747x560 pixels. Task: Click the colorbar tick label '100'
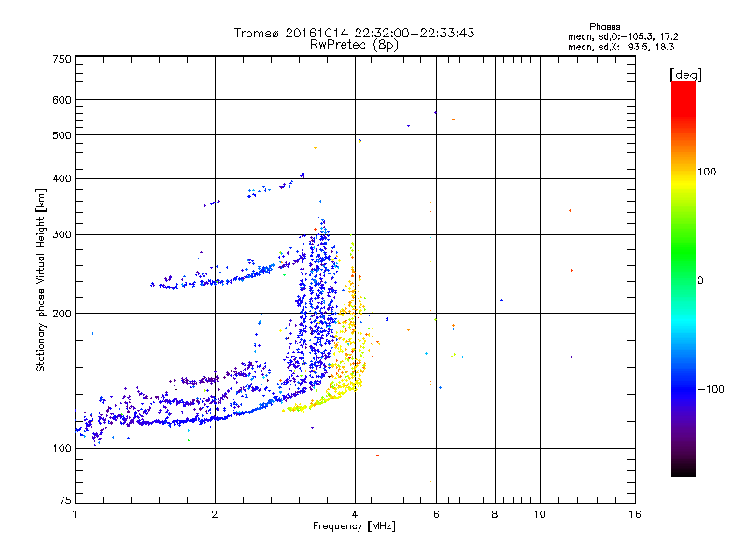(707, 172)
